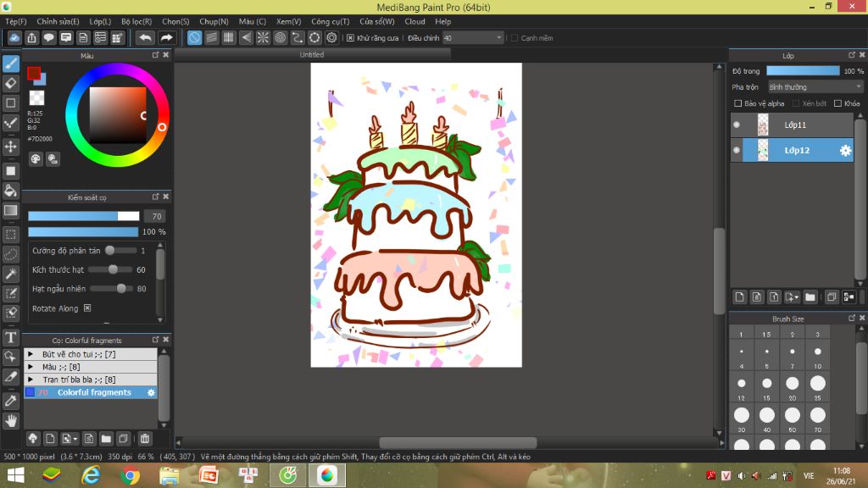This screenshot has width=868, height=488.
Task: Toggle the Khử răng cưa checkbox
Action: [350, 38]
